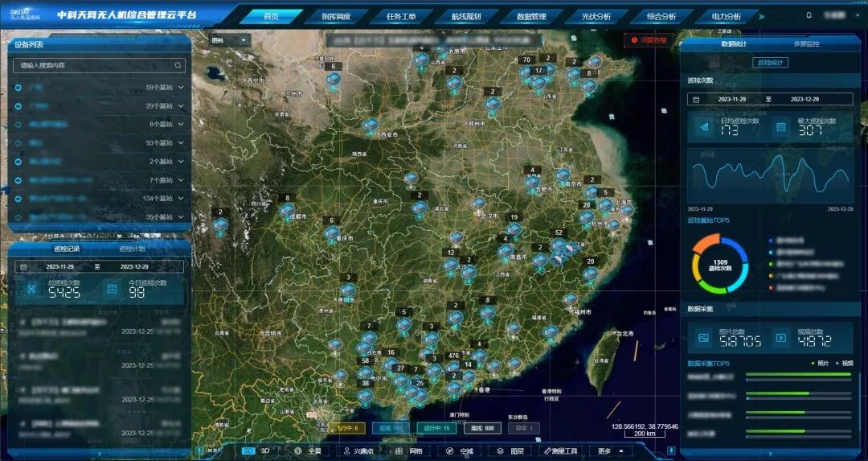Switch map to 3D mode
This screenshot has height=461, width=868.
coord(265,451)
